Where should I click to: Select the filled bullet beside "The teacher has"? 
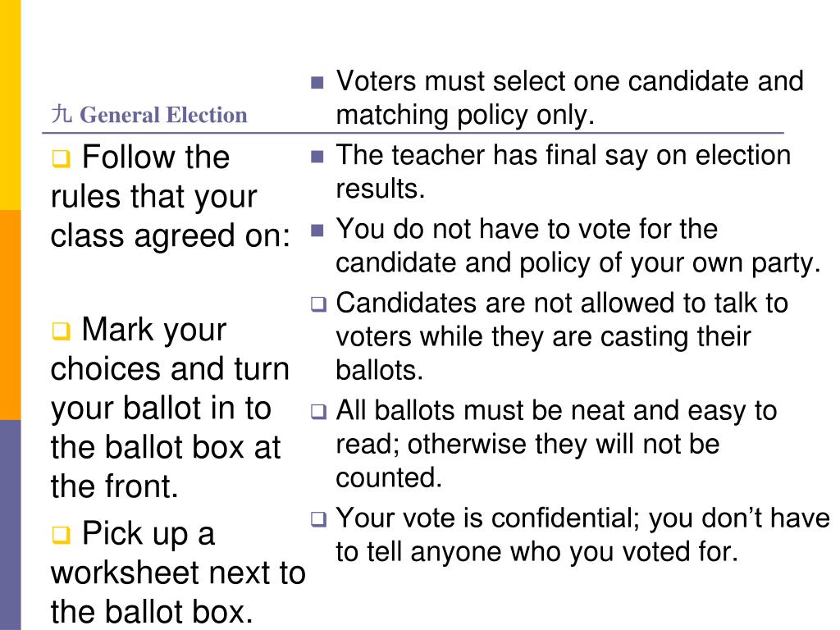(x=318, y=156)
